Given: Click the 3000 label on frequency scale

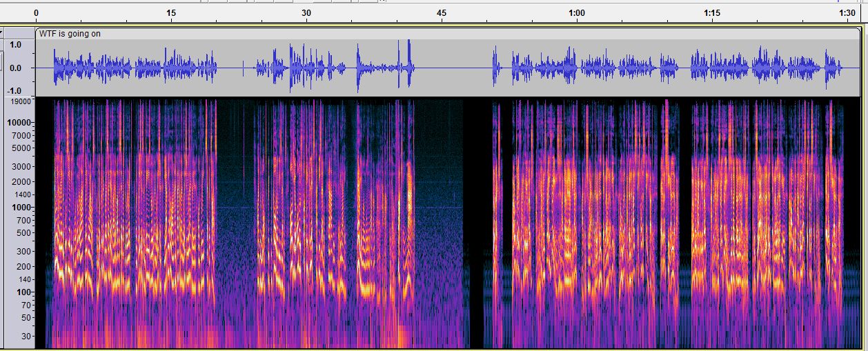Looking at the screenshot, I should click(x=22, y=167).
